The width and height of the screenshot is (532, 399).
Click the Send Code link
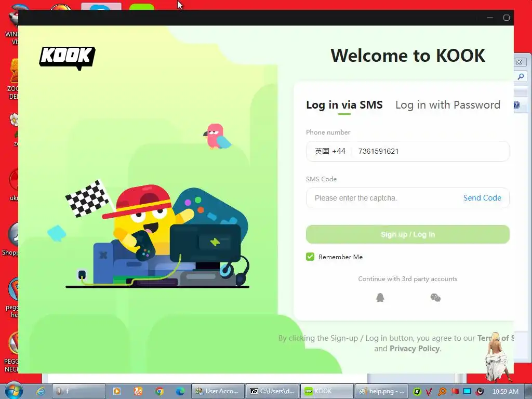click(482, 198)
